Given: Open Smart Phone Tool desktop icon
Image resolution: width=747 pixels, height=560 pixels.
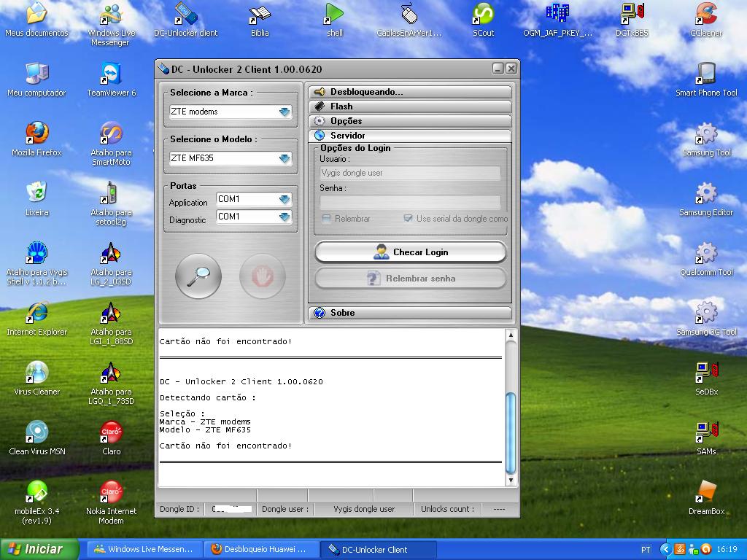Looking at the screenshot, I should tap(706, 80).
